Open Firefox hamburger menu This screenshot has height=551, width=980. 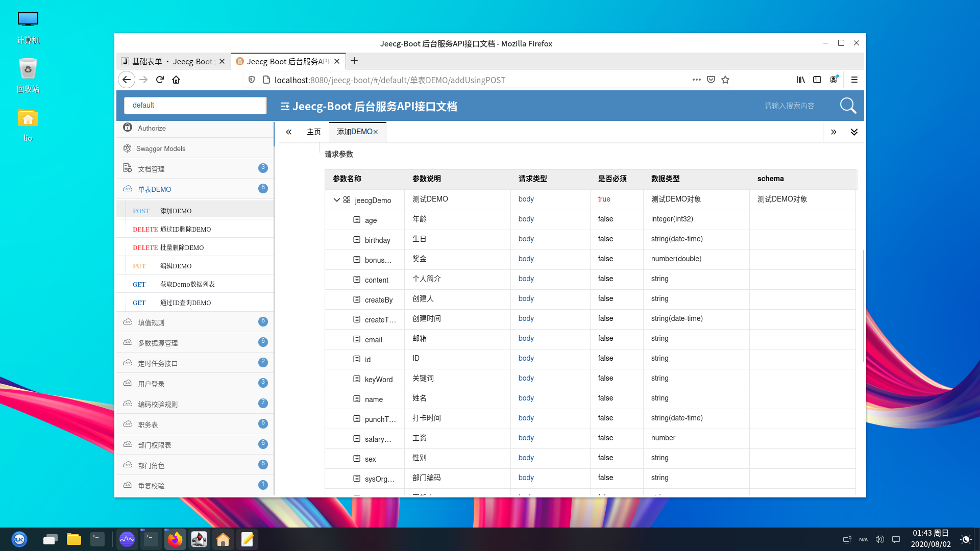[x=854, y=80]
